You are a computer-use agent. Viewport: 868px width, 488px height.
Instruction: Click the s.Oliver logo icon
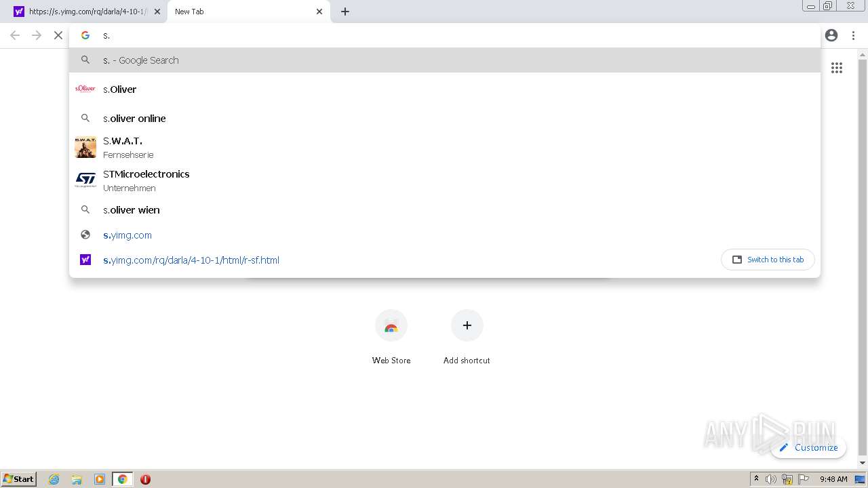pos(85,89)
